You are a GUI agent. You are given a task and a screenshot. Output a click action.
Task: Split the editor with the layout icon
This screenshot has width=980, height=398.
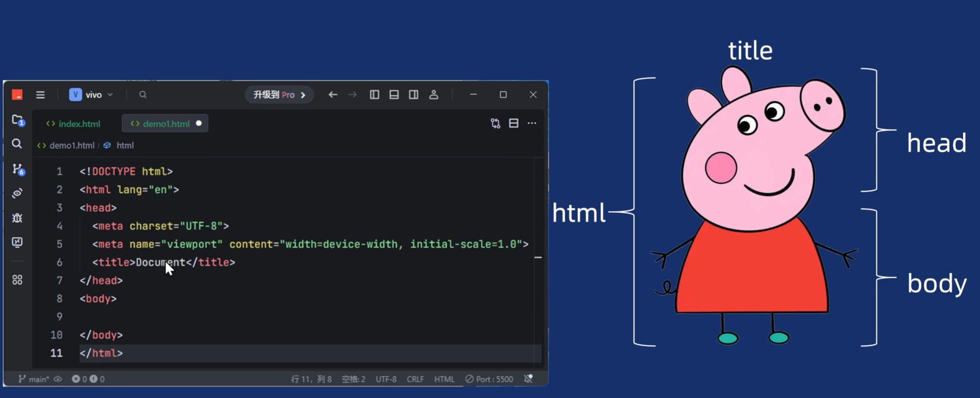(514, 123)
